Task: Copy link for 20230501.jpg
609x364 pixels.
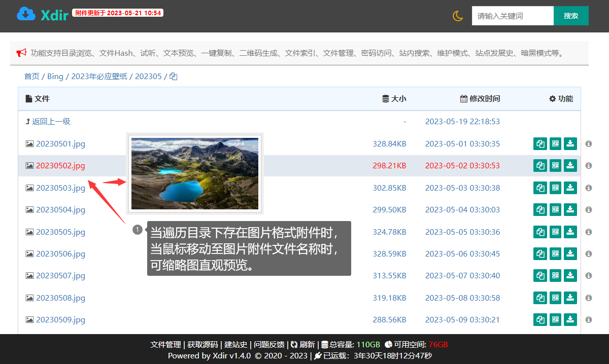Action: click(x=540, y=143)
